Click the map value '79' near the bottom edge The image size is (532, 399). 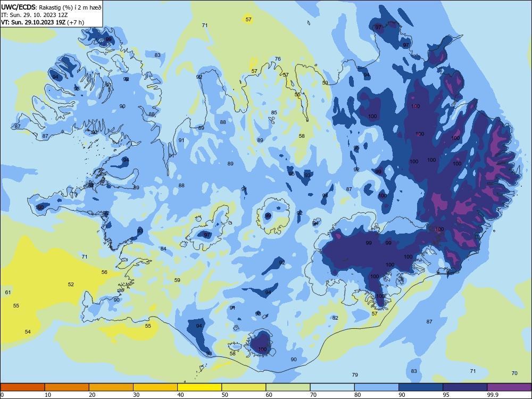tap(355, 375)
